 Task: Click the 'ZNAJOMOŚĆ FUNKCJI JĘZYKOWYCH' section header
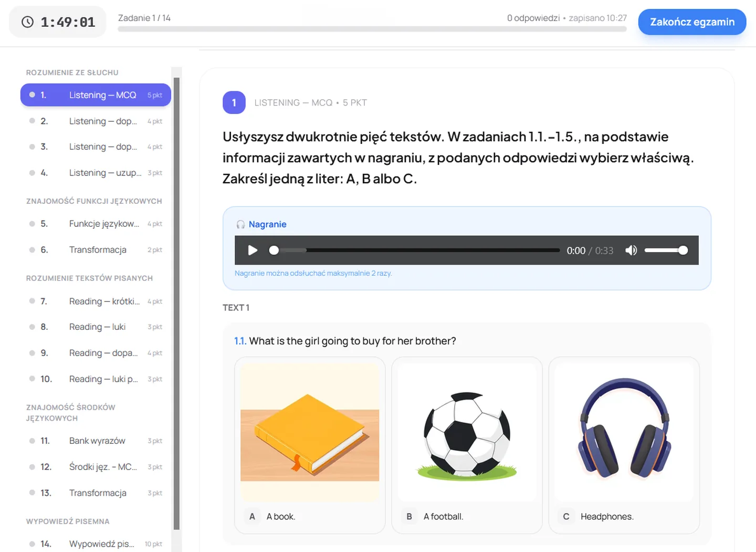click(94, 201)
